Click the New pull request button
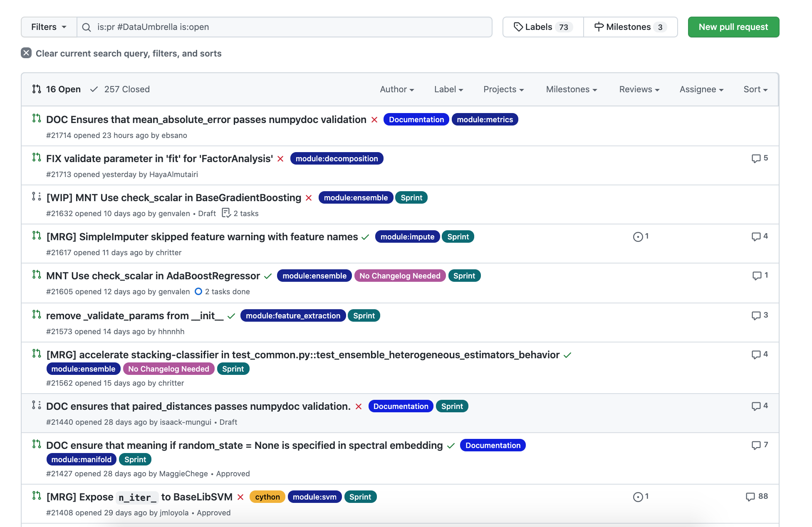This screenshot has height=527, width=812. [733, 27]
